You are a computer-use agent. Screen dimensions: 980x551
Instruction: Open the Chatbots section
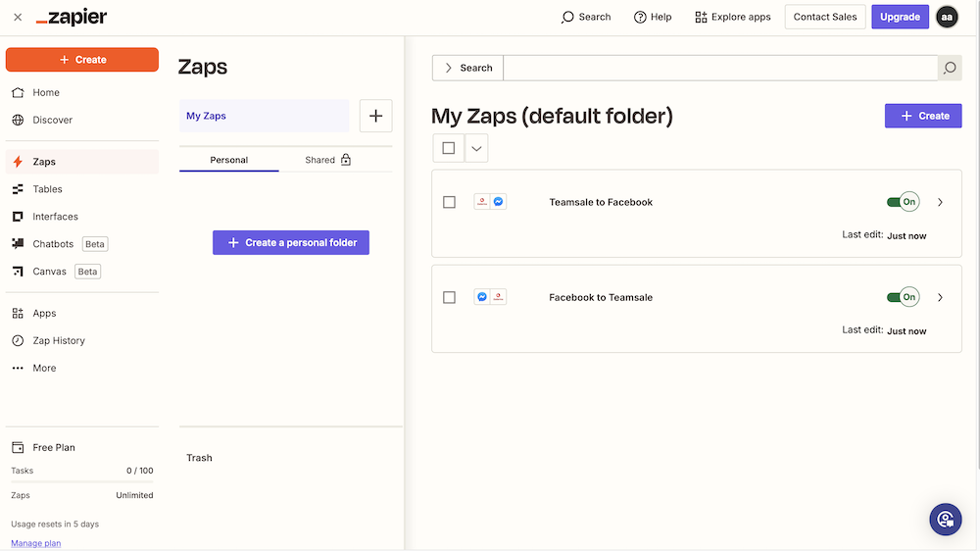[53, 244]
